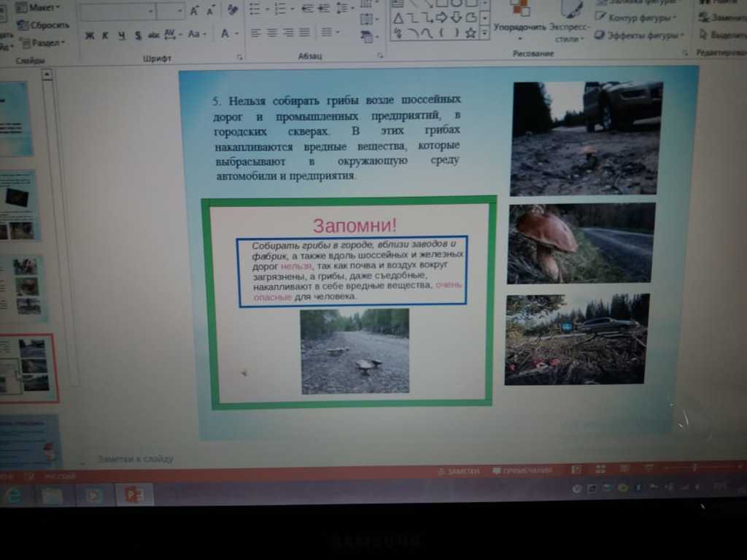Increase font size with large A button
The image size is (747, 560).
tap(194, 10)
